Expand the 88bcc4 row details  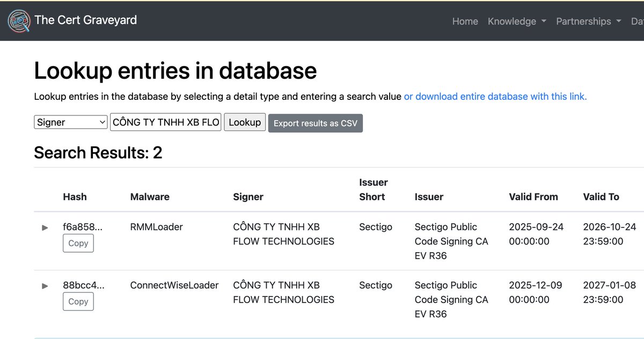(45, 286)
